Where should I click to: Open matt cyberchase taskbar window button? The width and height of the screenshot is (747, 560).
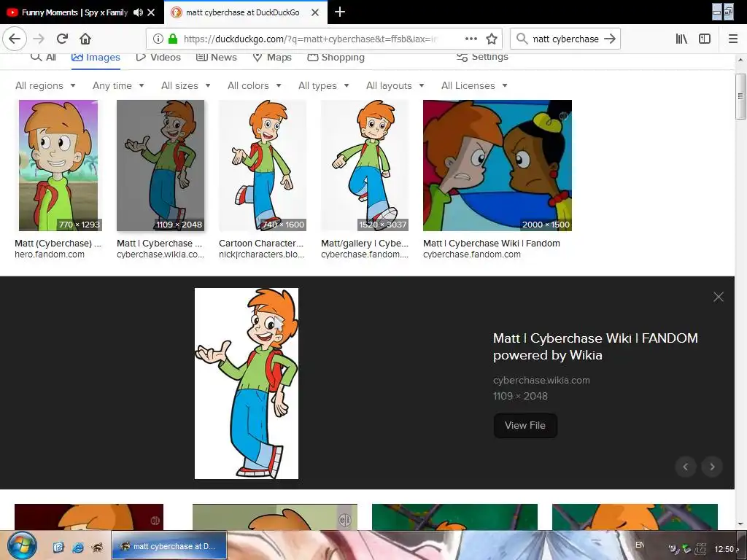point(169,546)
